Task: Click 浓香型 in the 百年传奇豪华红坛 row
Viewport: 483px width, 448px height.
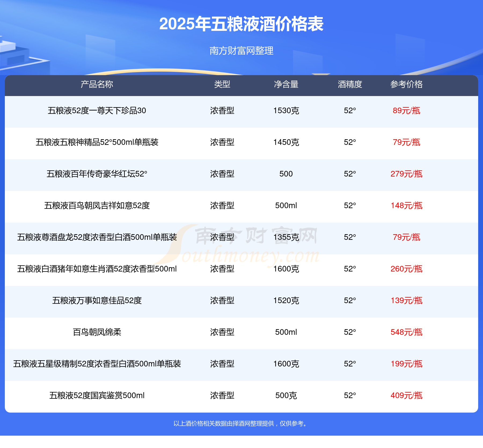Action: pos(222,174)
